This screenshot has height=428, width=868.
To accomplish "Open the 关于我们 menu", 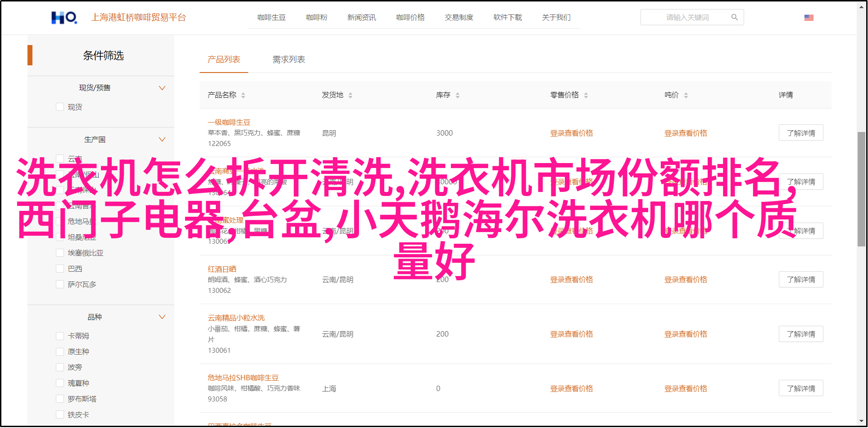I will (x=556, y=18).
